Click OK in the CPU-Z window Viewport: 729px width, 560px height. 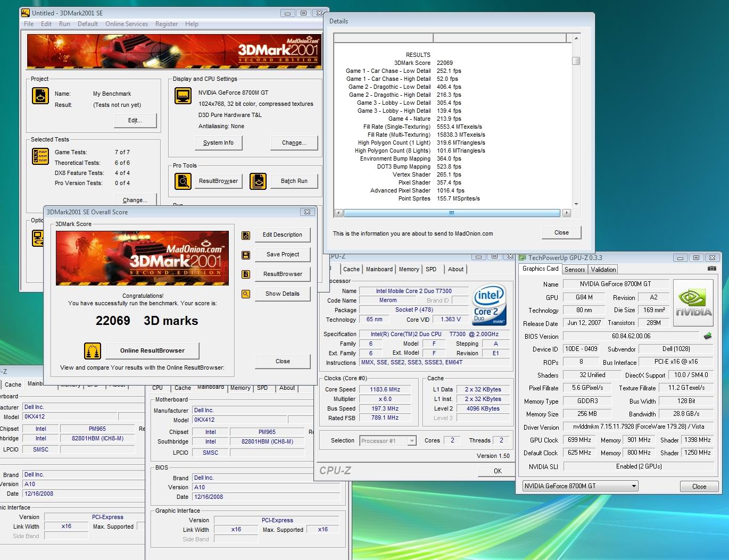[x=498, y=471]
